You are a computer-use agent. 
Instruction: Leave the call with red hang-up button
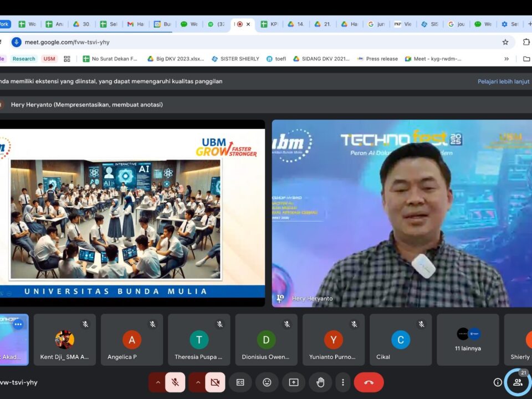point(369,382)
